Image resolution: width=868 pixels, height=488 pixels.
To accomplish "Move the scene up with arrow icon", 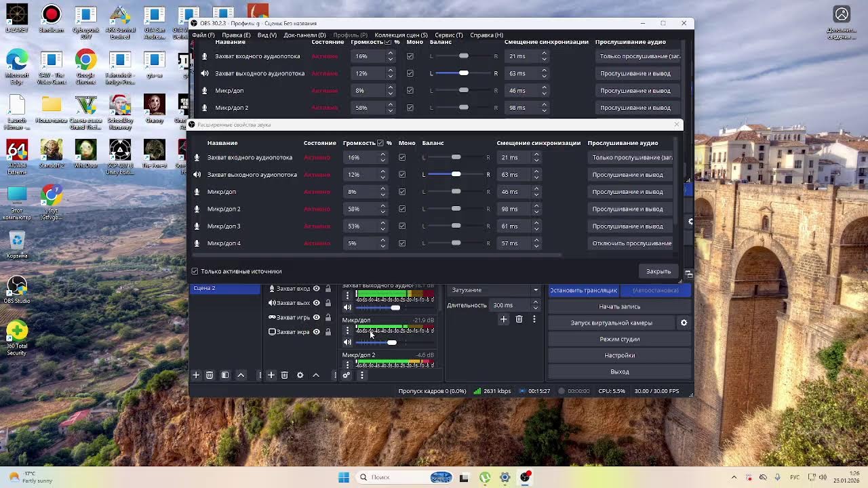I will coord(241,375).
